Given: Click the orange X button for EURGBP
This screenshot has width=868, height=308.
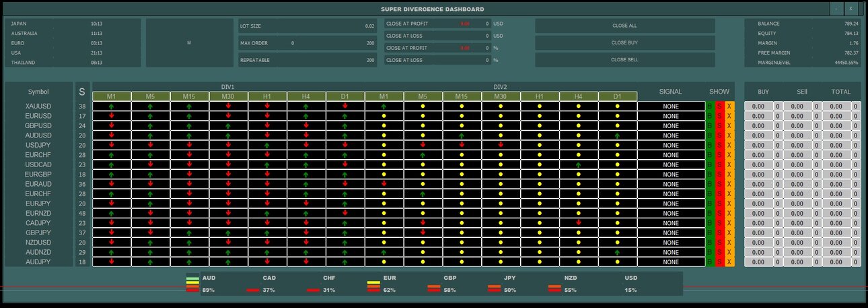Looking at the screenshot, I should 729,175.
